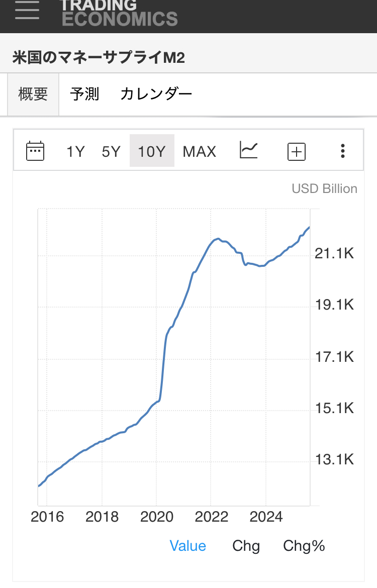The height and width of the screenshot is (588, 377).
Task: Select the 10Y time range
Action: click(x=152, y=151)
